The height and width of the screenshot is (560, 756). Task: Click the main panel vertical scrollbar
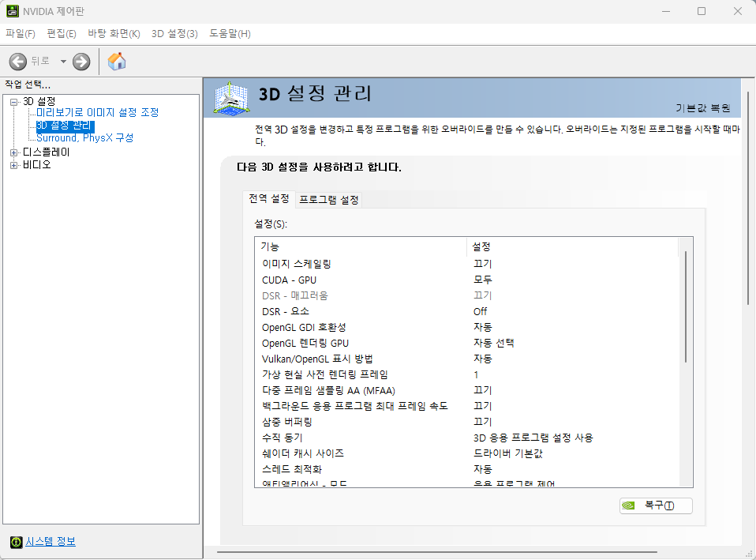748,198
